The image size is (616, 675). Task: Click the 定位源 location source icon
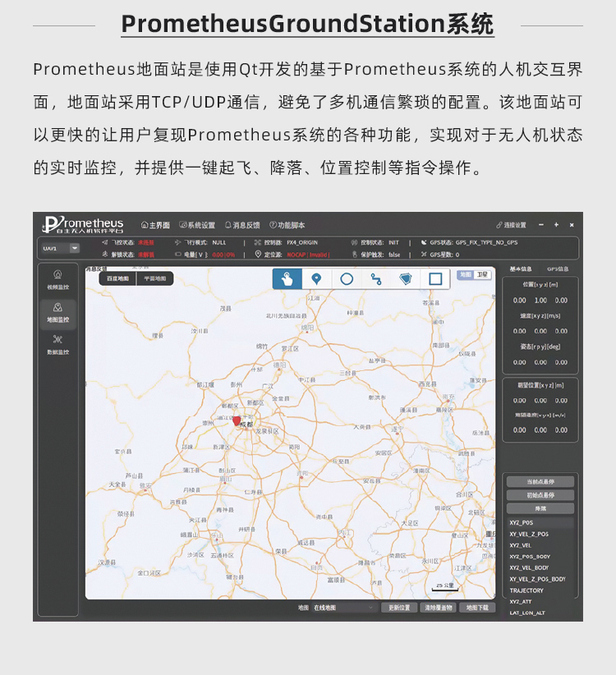(x=258, y=255)
